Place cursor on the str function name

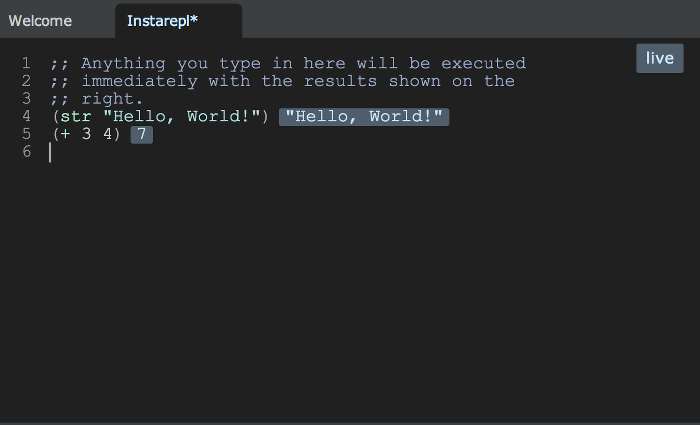[76, 117]
